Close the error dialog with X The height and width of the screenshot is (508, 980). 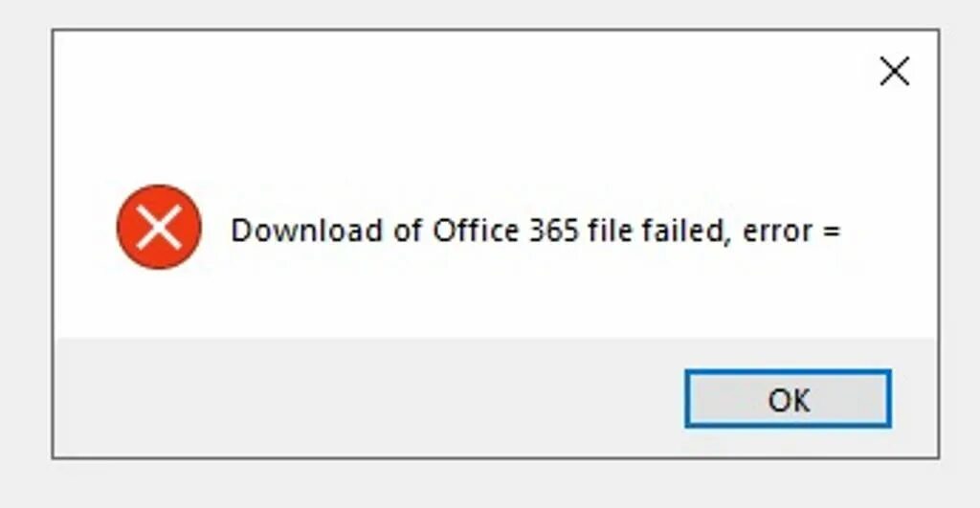pyautogui.click(x=894, y=71)
